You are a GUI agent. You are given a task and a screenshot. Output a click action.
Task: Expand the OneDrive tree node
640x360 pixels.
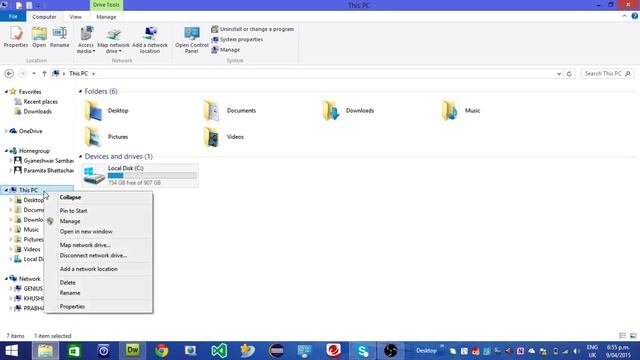6,131
